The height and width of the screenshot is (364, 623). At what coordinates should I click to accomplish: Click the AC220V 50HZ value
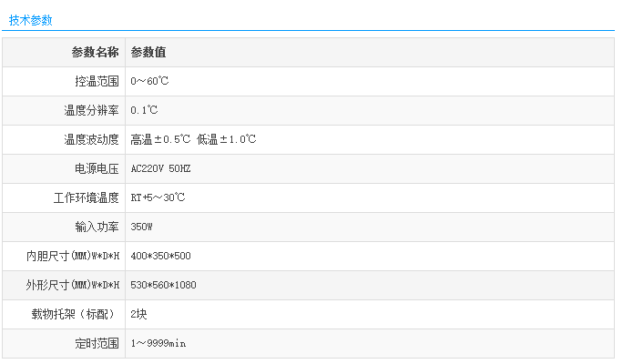tap(160, 168)
